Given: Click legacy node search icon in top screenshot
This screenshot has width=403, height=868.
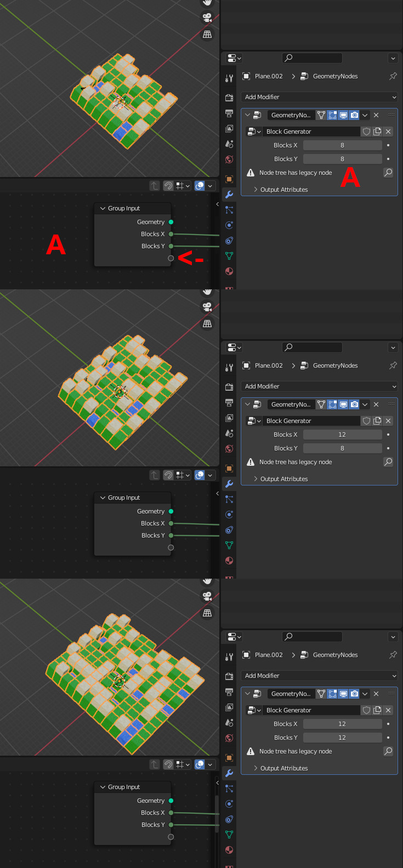Looking at the screenshot, I should point(388,173).
